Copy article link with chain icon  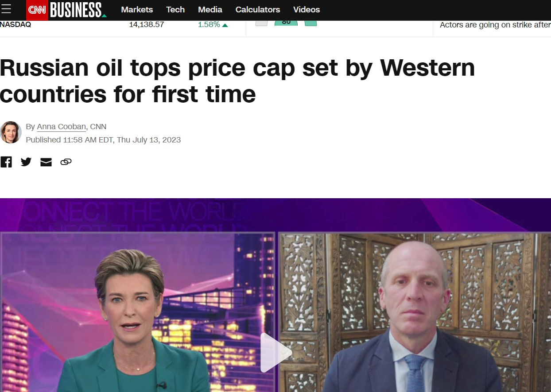tap(66, 162)
